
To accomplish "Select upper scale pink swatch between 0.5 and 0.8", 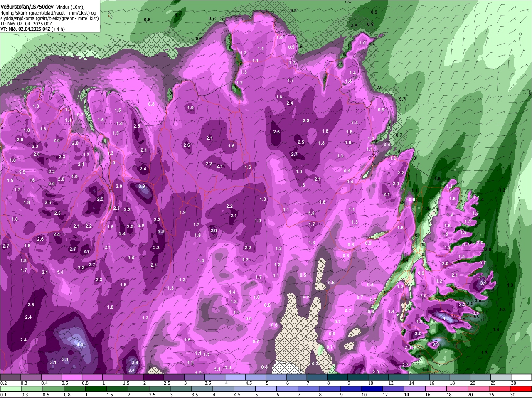I will click(x=71, y=377).
